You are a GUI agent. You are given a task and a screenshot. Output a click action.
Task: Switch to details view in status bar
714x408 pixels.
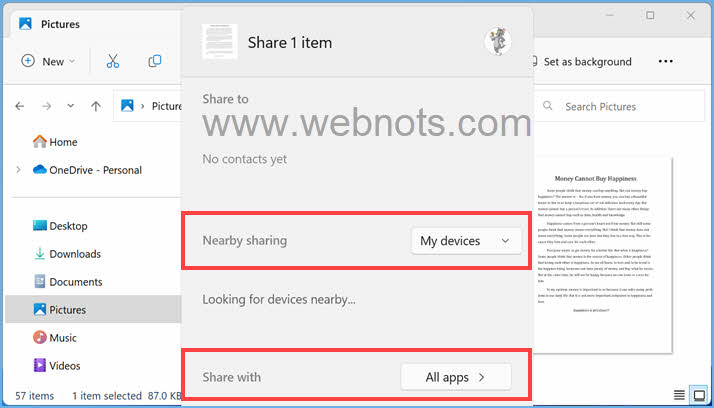pos(680,396)
